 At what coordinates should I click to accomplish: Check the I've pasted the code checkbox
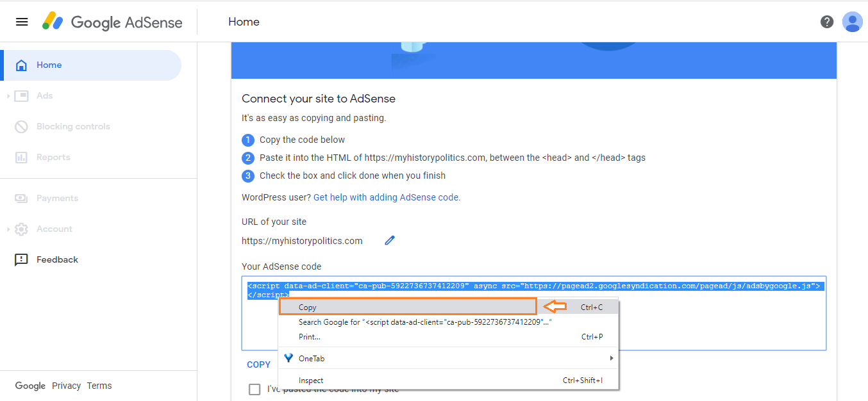click(x=255, y=389)
